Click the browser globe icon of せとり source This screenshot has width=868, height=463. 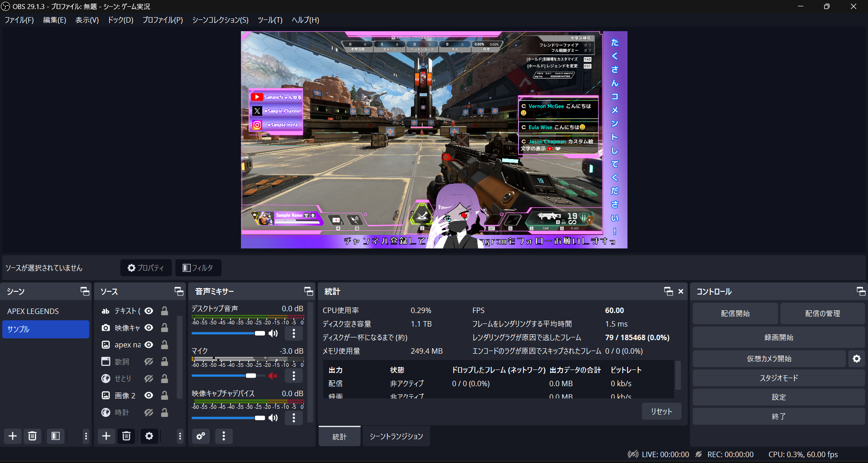[x=105, y=379]
